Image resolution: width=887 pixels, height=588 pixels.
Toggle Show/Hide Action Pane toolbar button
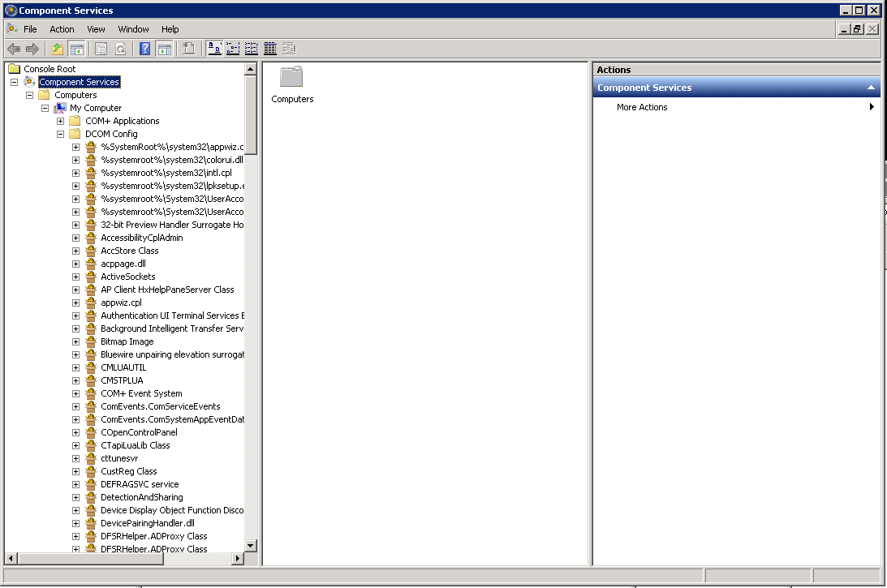point(164,49)
